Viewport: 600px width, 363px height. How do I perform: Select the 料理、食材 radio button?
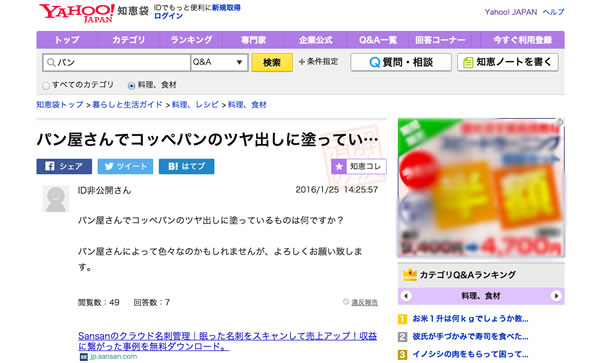[x=131, y=86]
